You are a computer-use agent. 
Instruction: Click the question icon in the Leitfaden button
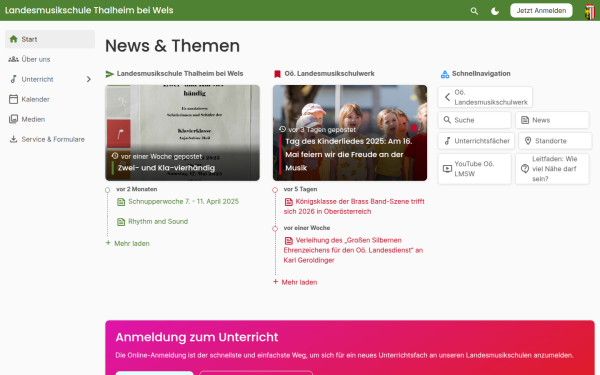(x=525, y=169)
